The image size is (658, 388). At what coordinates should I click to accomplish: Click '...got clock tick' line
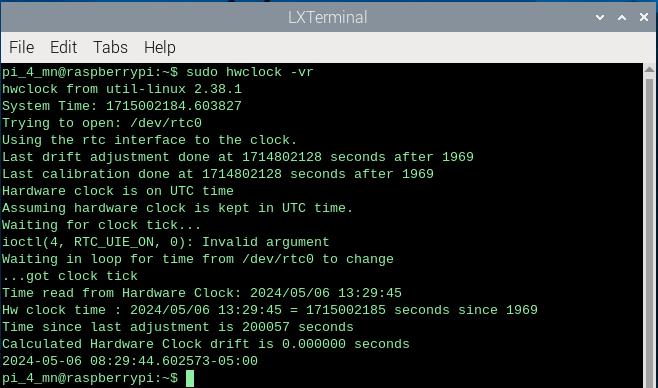tap(70, 276)
